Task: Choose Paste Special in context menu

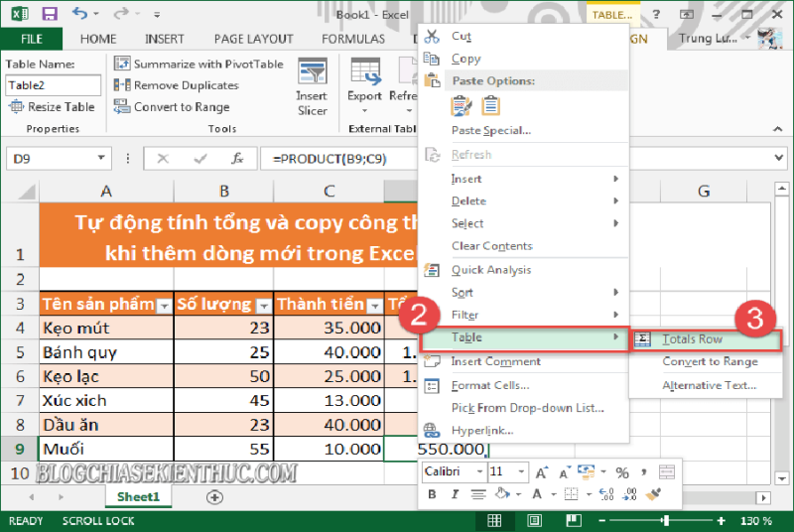Action: (491, 131)
